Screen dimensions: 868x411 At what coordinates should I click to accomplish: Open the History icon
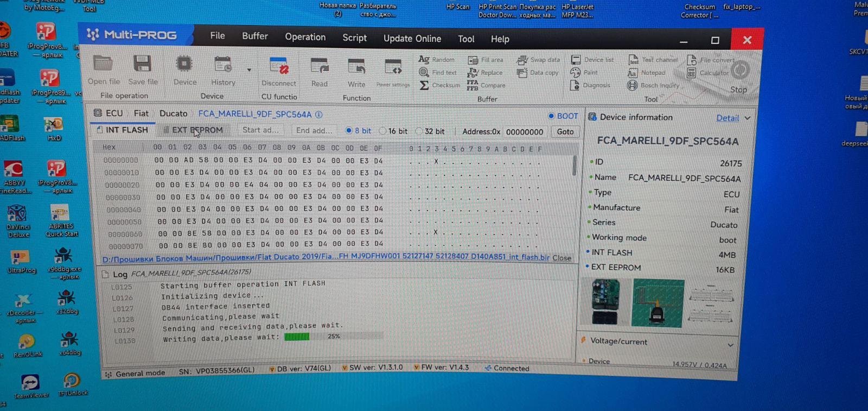point(222,65)
